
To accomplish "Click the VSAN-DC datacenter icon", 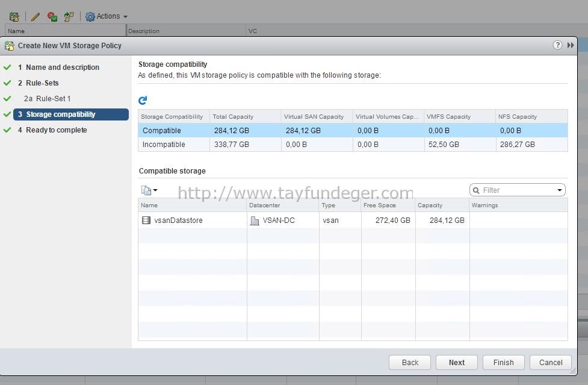I will 254,221.
